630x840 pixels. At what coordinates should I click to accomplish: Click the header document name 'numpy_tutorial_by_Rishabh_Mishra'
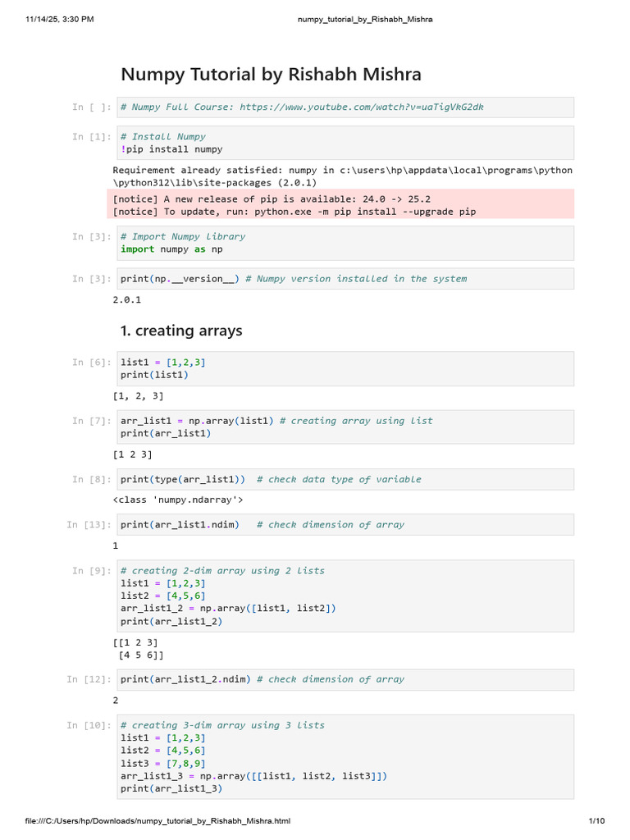[363, 20]
